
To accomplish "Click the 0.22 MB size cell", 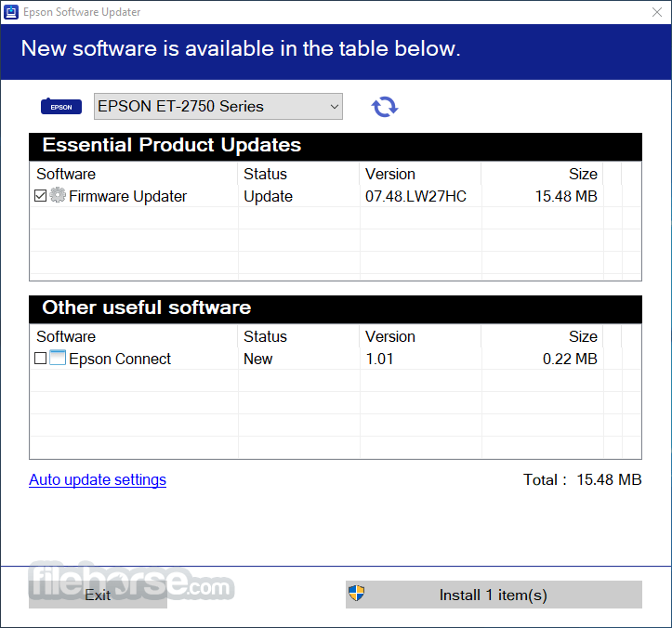I will pyautogui.click(x=570, y=359).
